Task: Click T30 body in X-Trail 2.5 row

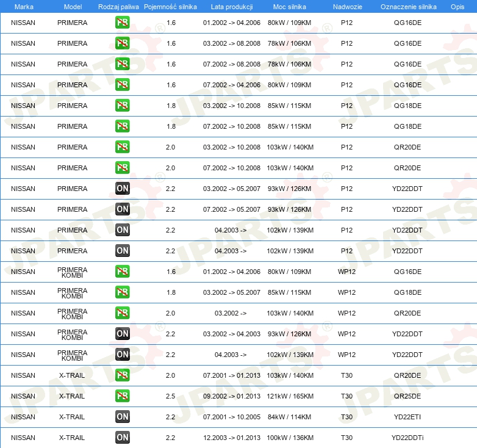Action: click(x=346, y=396)
